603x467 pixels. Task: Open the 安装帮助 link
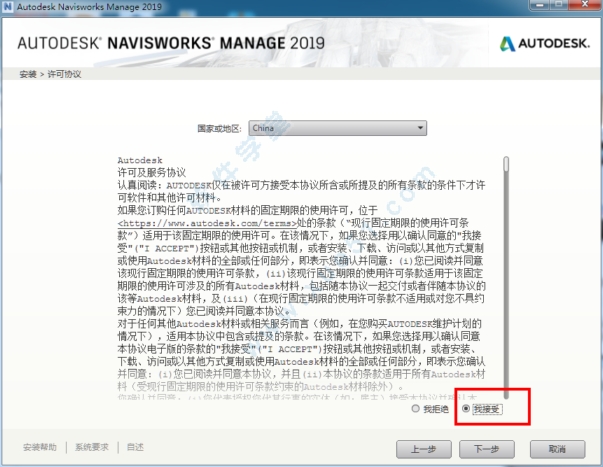coord(40,447)
